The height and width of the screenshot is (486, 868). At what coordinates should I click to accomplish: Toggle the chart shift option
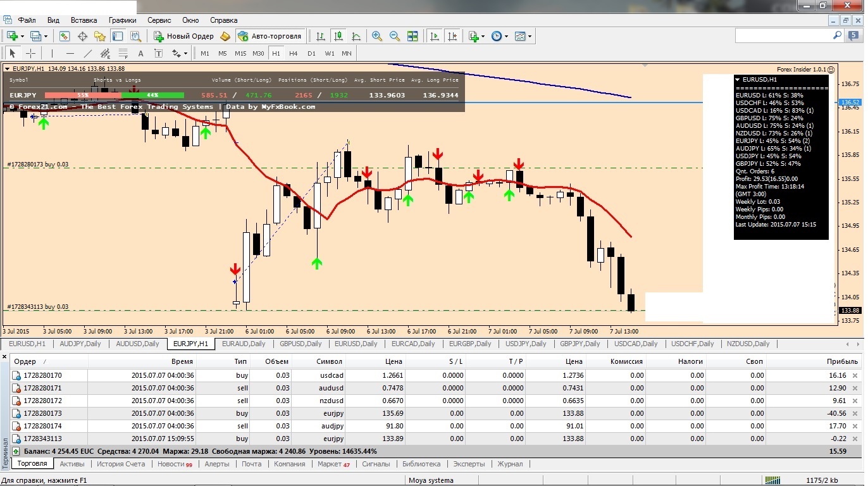click(452, 36)
